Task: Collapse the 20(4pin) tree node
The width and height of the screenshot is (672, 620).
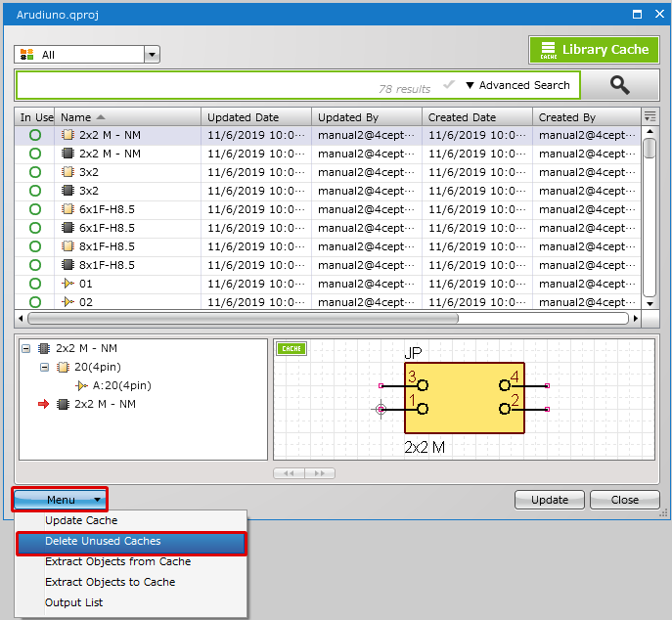Action: pyautogui.click(x=44, y=367)
